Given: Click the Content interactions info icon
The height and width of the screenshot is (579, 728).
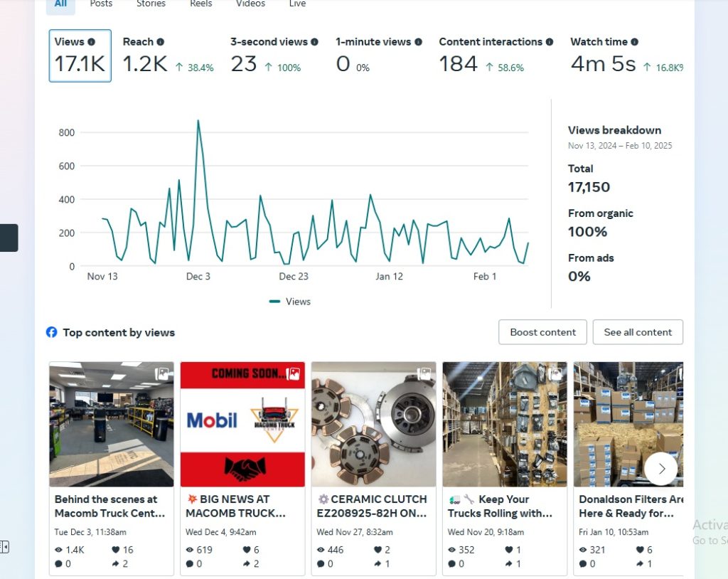Looking at the screenshot, I should pos(550,42).
